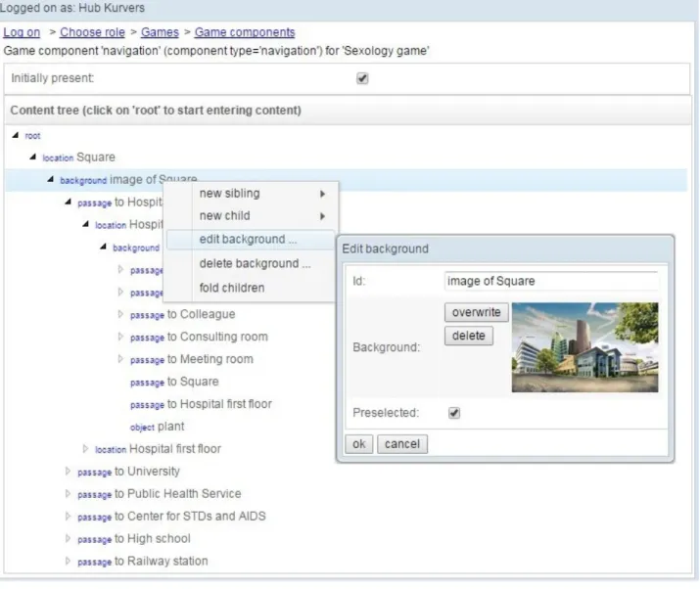
Task: Click the cancel button
Action: (x=402, y=444)
